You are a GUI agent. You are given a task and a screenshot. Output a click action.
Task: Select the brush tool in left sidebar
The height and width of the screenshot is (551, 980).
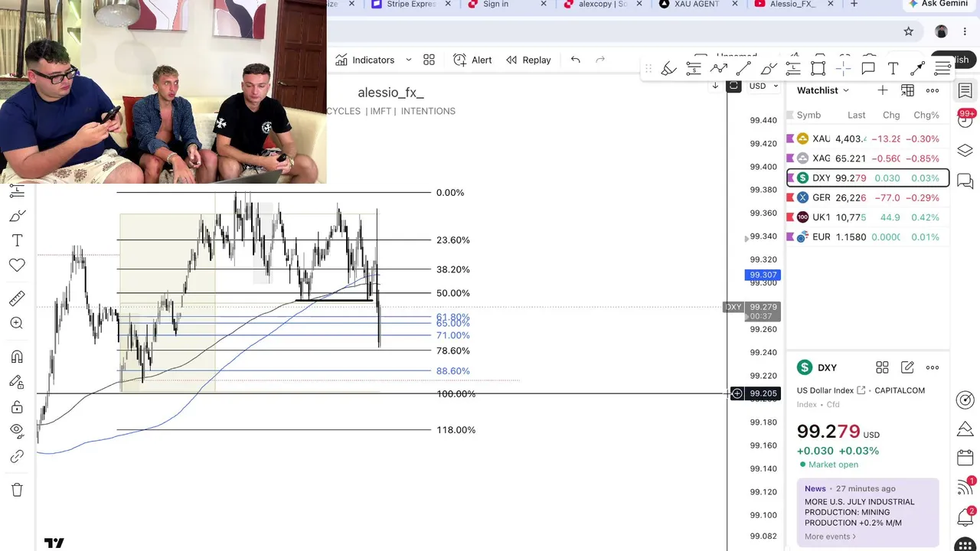[x=17, y=217]
